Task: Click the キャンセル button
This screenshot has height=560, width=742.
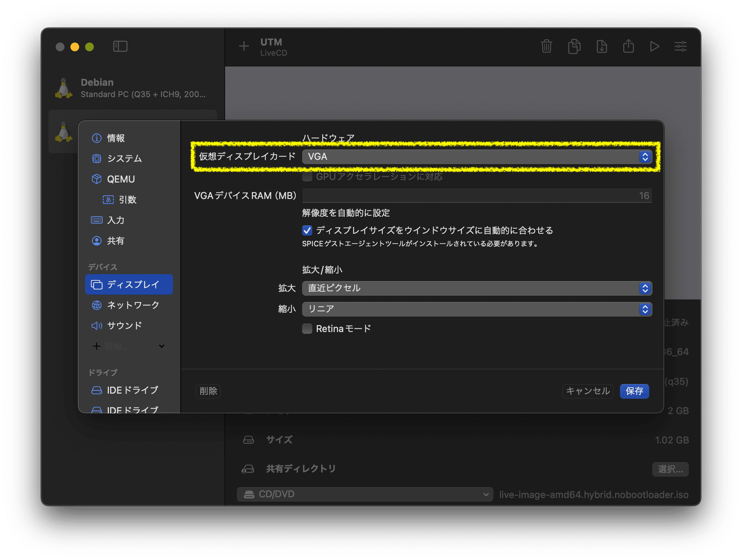Action: point(588,391)
